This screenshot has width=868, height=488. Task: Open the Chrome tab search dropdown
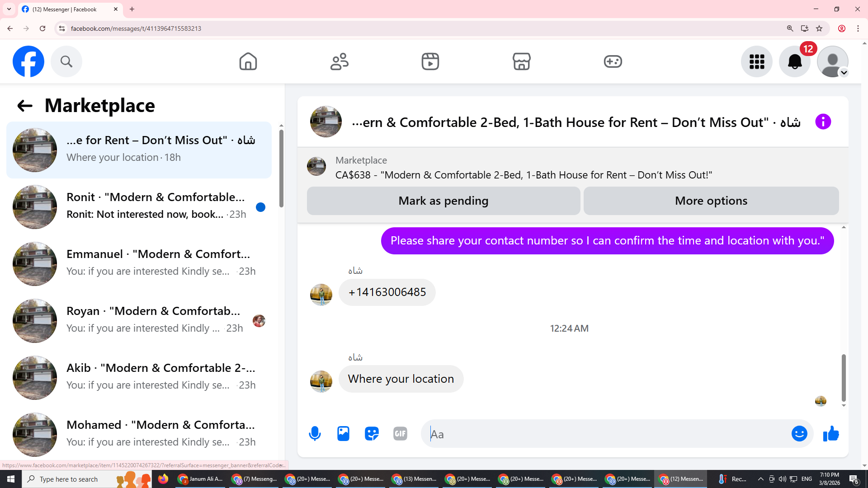click(9, 9)
